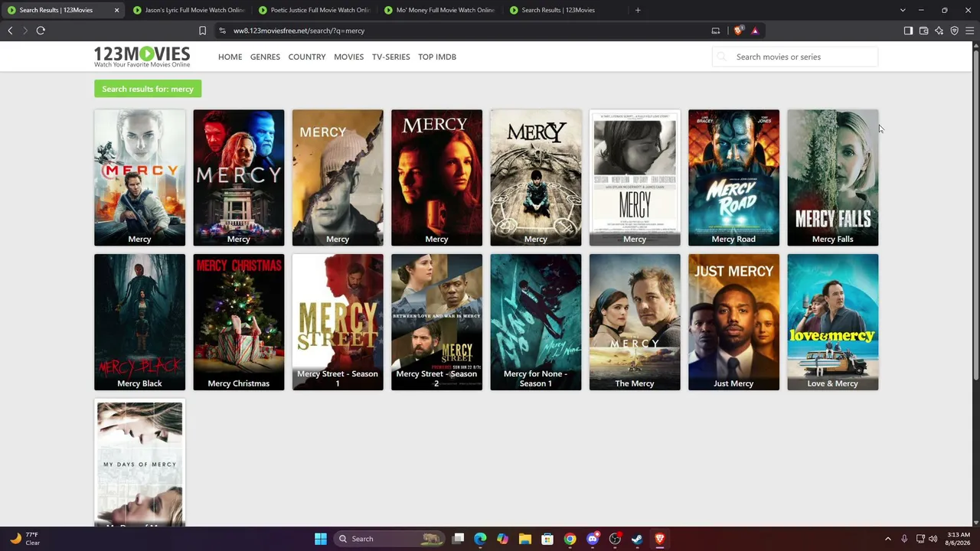Click the address bar URL
The width and height of the screenshot is (980, 551).
pyautogui.click(x=299, y=31)
